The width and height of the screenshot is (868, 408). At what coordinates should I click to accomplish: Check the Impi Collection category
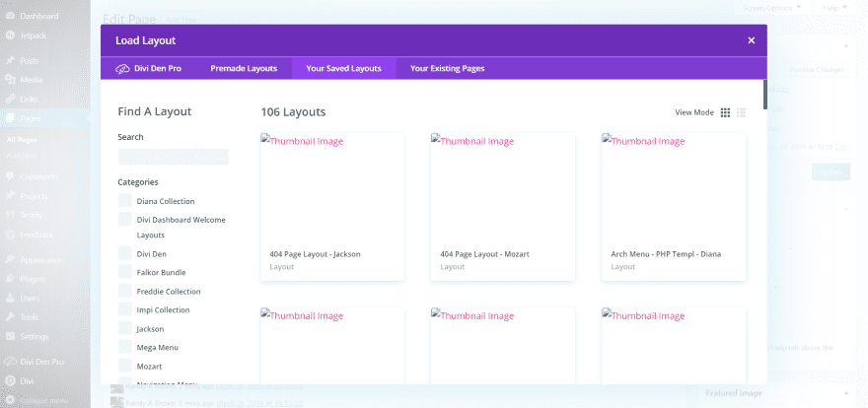pos(125,309)
